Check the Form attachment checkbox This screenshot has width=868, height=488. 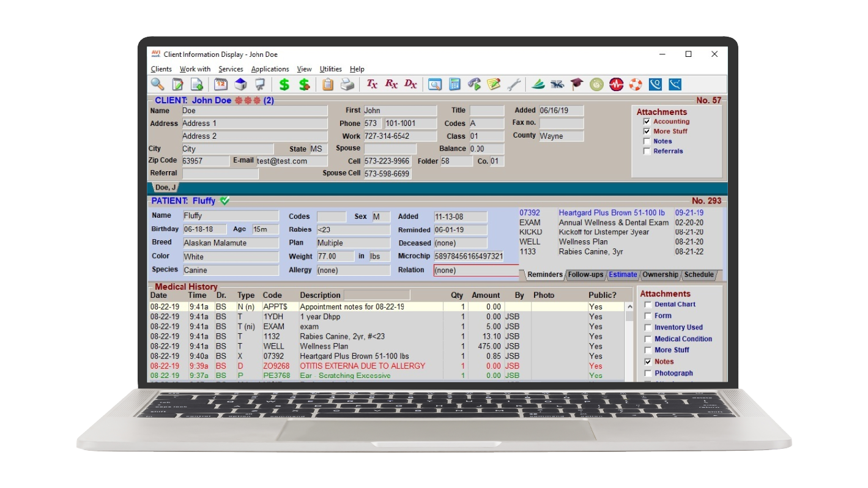click(648, 316)
